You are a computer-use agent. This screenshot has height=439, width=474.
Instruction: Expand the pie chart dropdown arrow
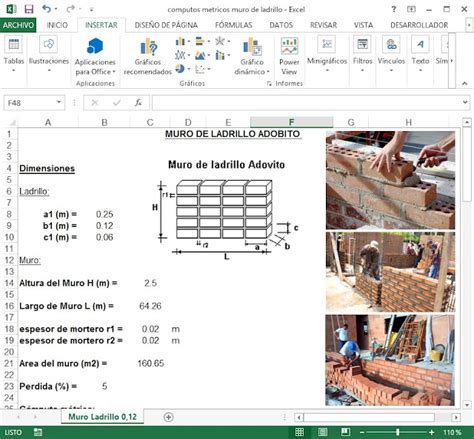pyautogui.click(x=189, y=69)
